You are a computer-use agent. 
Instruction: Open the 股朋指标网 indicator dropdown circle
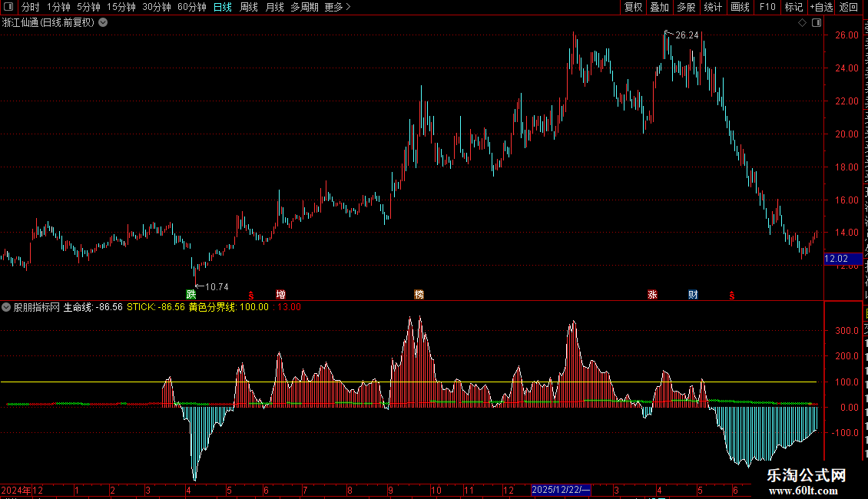coord(6,307)
